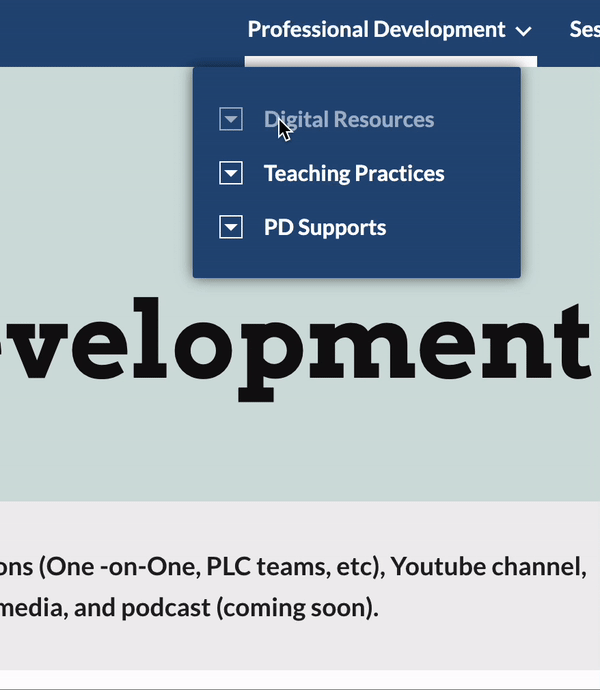Click the text 'podcast (coming soon).'
The image size is (600, 690).
pos(250,608)
